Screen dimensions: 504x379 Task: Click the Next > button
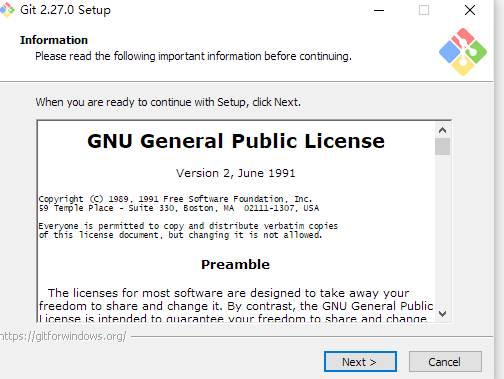[360, 362]
